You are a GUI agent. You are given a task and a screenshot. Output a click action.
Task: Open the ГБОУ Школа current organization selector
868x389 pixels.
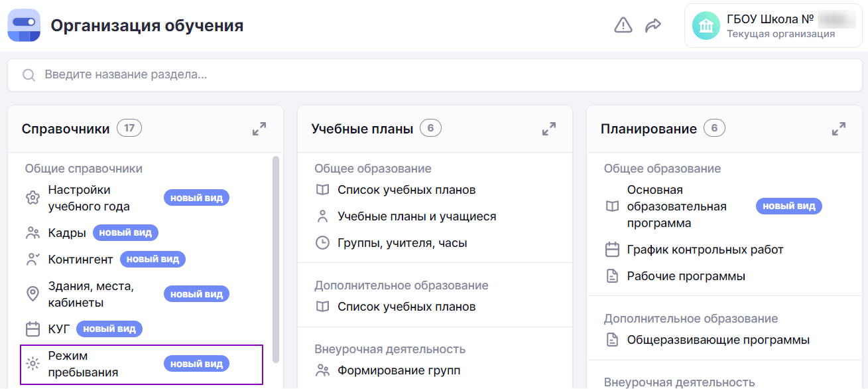tap(773, 26)
